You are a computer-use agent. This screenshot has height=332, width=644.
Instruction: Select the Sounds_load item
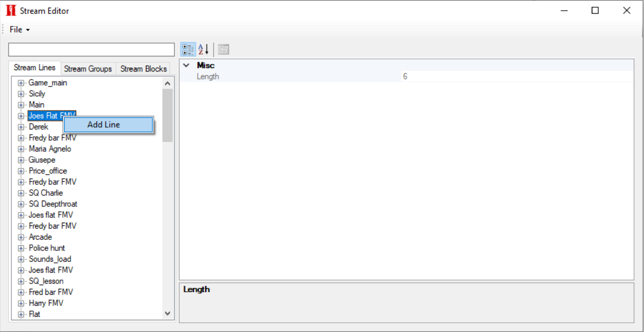click(49, 259)
